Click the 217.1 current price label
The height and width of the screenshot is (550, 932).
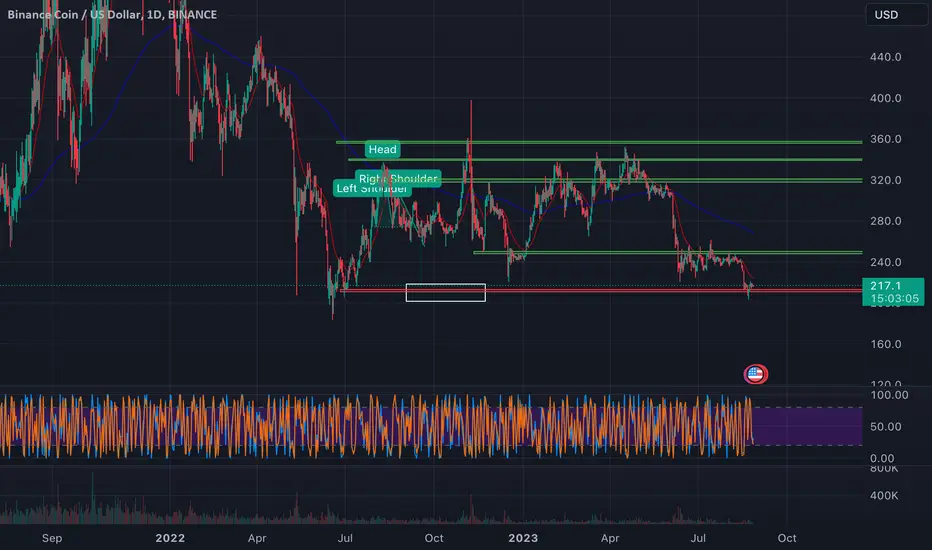pyautogui.click(x=886, y=286)
